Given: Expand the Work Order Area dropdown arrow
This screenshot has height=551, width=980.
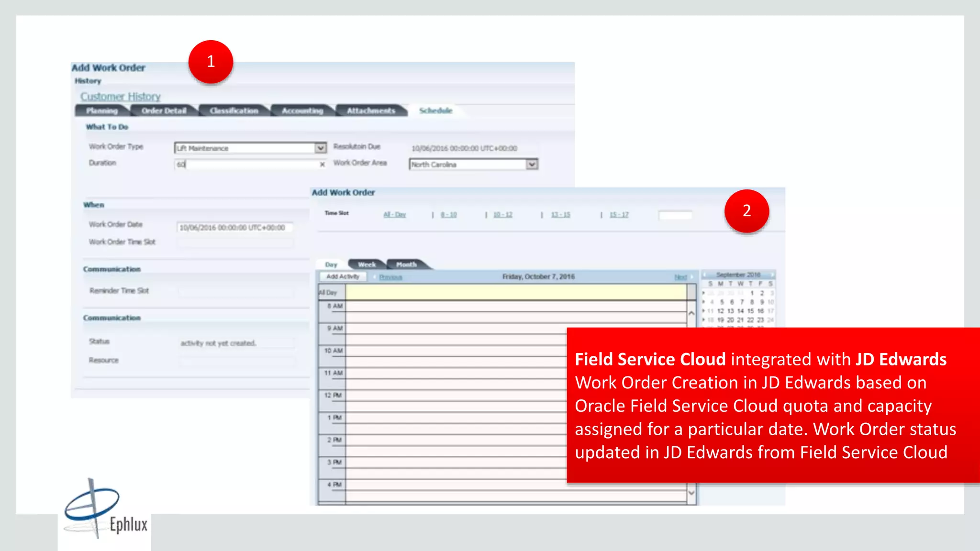Looking at the screenshot, I should click(532, 165).
